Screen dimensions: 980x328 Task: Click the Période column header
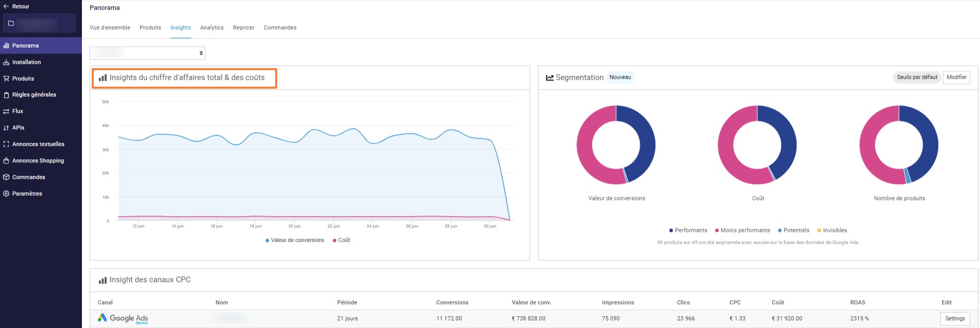tap(347, 303)
